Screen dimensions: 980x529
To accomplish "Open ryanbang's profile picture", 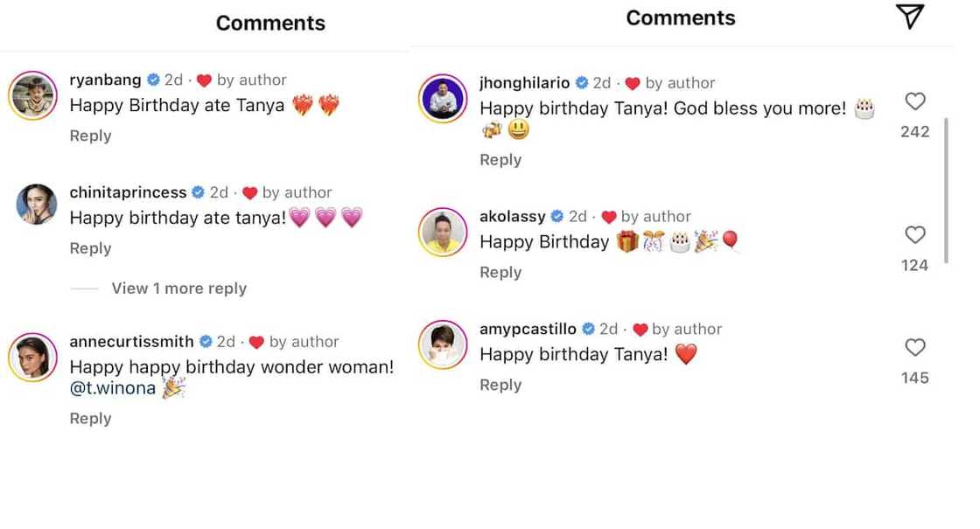I will (x=33, y=94).
